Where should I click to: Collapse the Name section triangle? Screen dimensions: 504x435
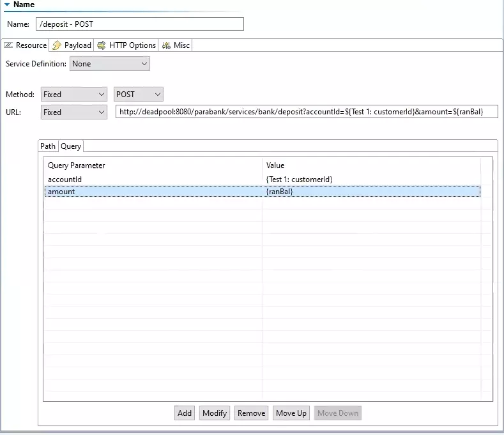[x=7, y=4]
